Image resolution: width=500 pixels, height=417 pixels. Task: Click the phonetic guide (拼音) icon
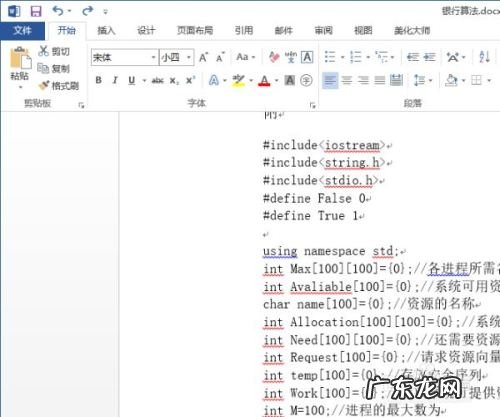click(x=291, y=57)
